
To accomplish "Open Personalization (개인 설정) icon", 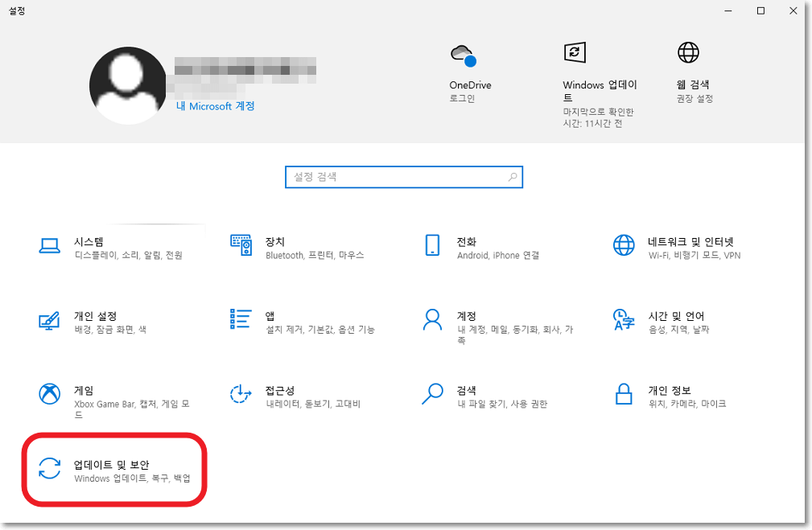I will 50,320.
